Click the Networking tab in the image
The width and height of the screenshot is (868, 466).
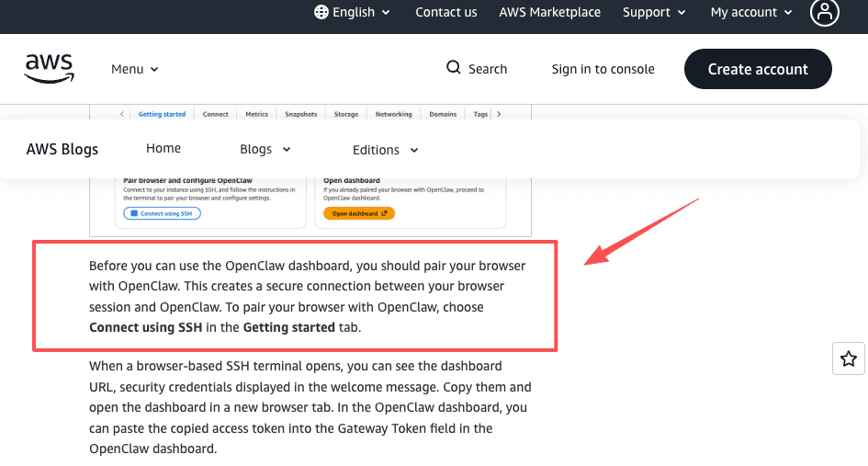394,114
